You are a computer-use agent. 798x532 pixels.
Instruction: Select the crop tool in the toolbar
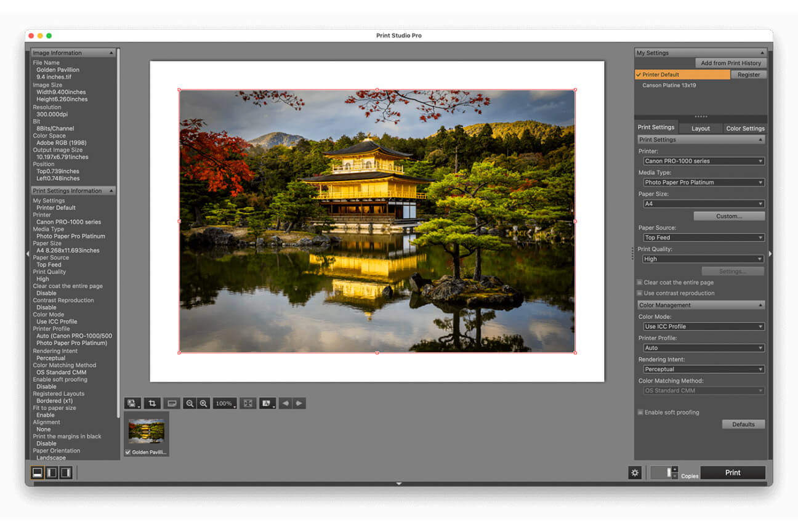152,403
